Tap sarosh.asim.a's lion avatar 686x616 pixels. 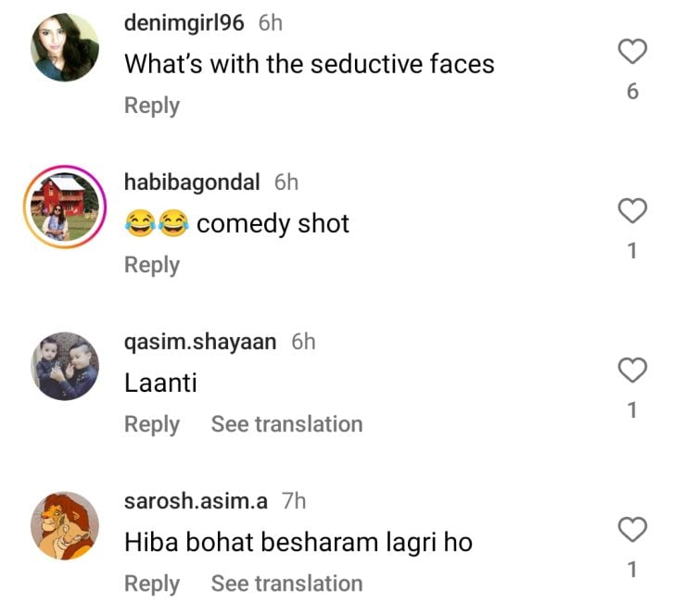[x=65, y=525]
